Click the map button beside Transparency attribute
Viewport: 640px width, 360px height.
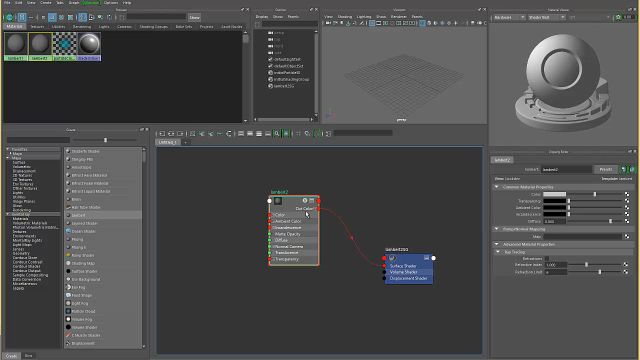(x=627, y=201)
